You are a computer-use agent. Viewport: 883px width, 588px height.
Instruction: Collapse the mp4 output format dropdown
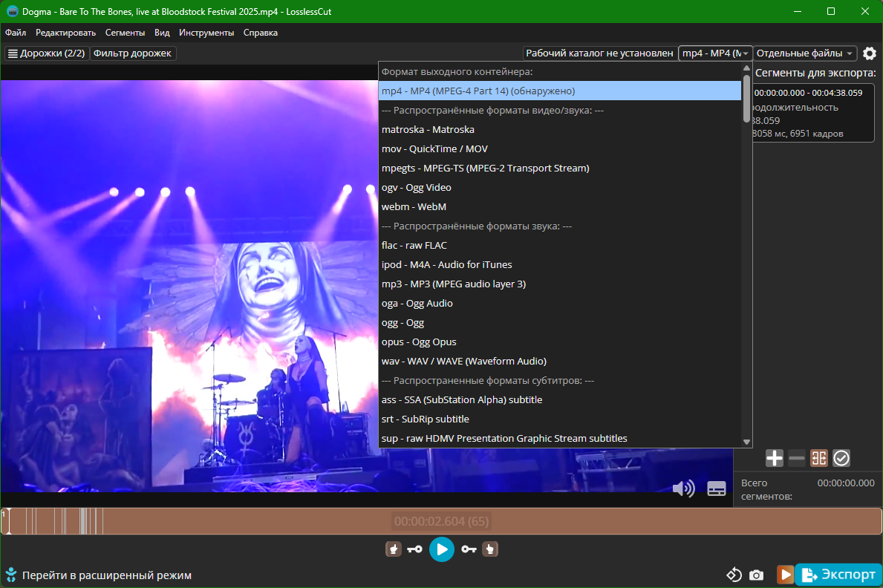(715, 53)
